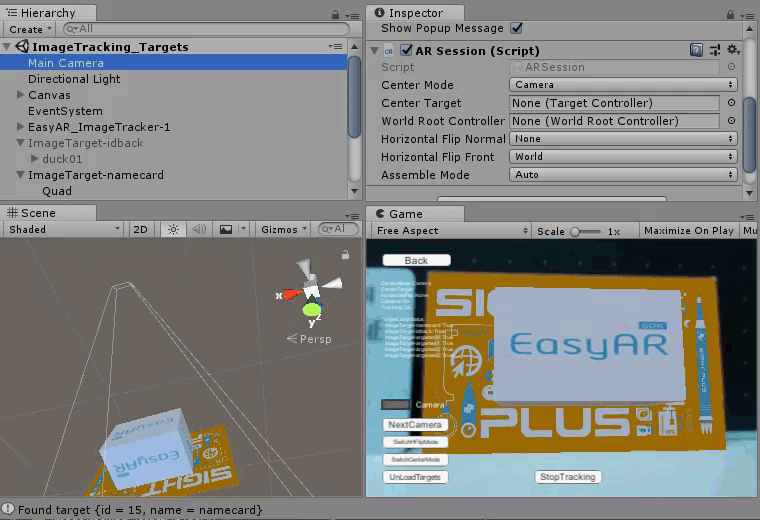Viewport: 760px width, 520px height.
Task: Open Inspector panel options menu
Action: pos(747,16)
